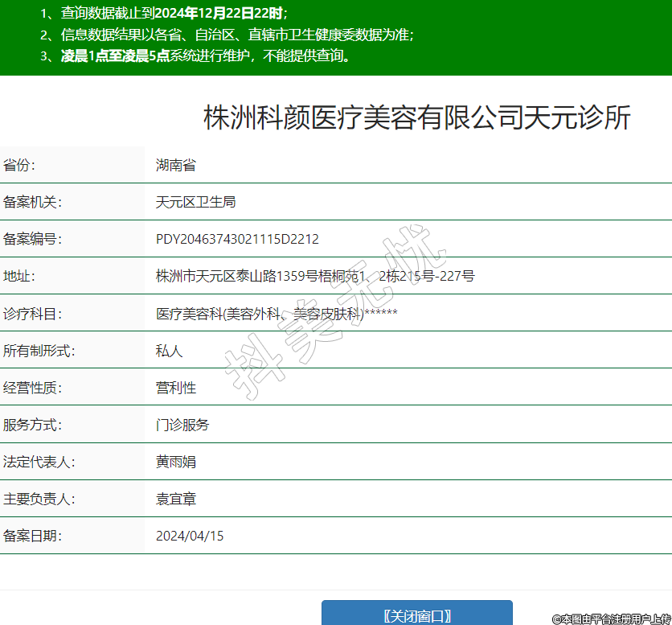Click the 关闭窗口 button
Screen dimensions: 672x625
[416, 615]
